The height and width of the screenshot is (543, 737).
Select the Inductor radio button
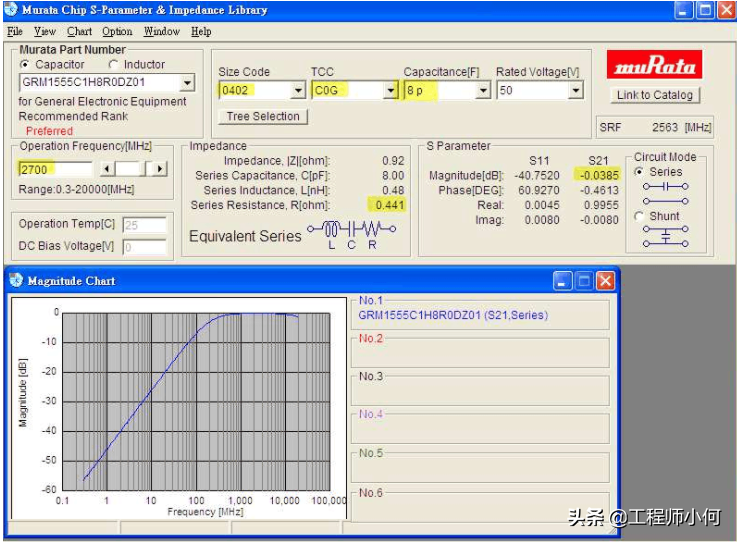[113, 65]
